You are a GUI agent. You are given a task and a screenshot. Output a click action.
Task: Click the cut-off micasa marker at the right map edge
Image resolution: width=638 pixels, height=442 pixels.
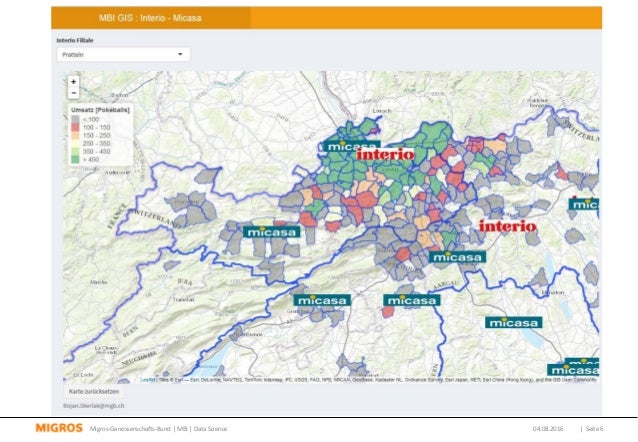pyautogui.click(x=584, y=204)
